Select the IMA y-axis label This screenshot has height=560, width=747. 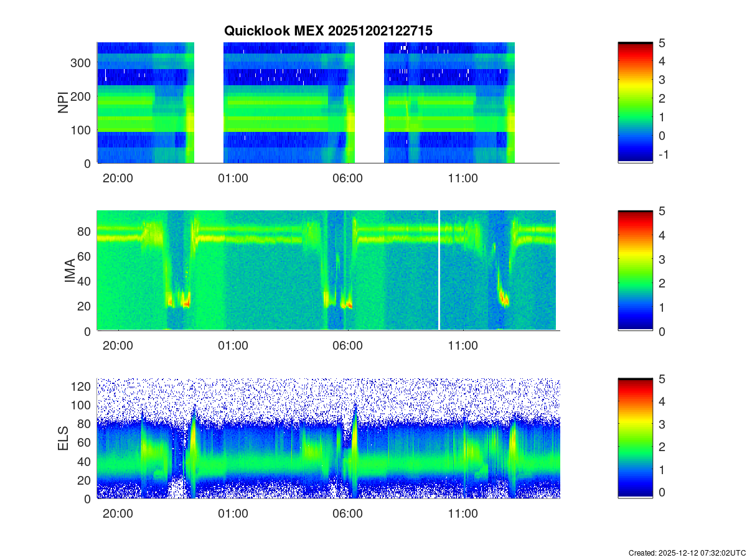pyautogui.click(x=70, y=271)
